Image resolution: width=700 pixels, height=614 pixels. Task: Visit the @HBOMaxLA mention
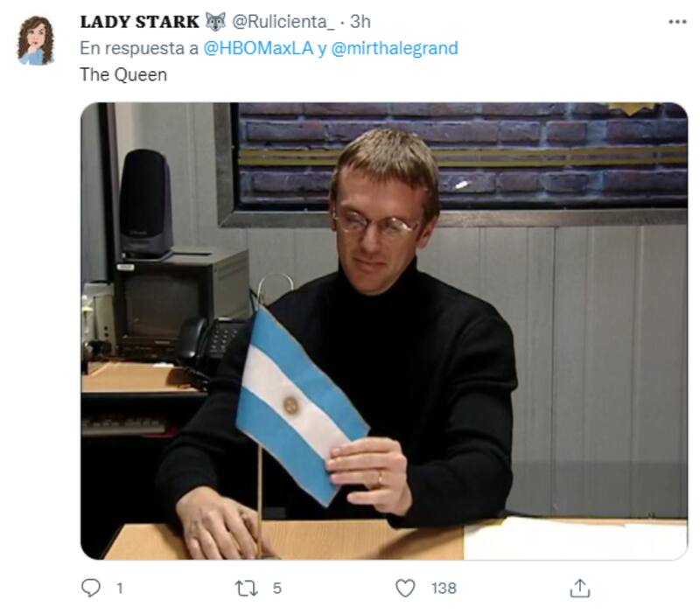(258, 48)
